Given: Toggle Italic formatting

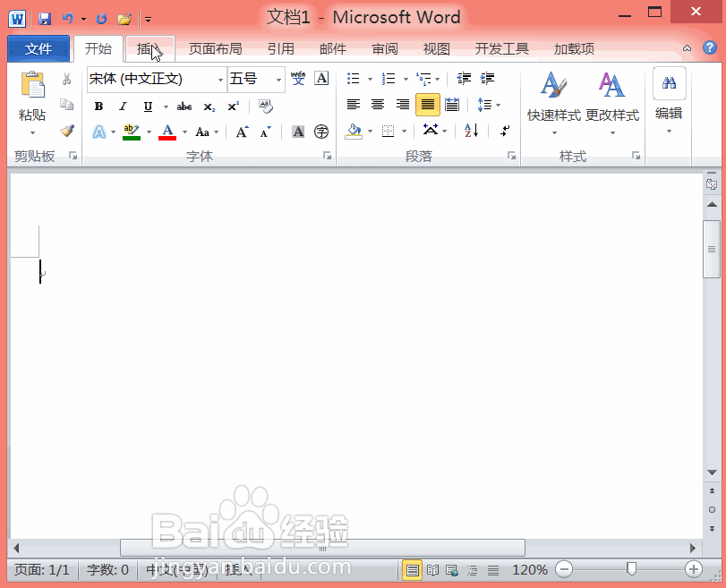Looking at the screenshot, I should [124, 107].
